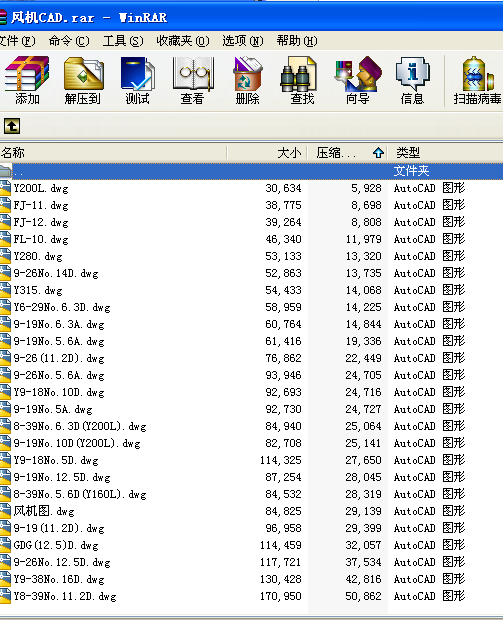Open the 工具(S) menu
This screenshot has width=503, height=620.
[123, 41]
